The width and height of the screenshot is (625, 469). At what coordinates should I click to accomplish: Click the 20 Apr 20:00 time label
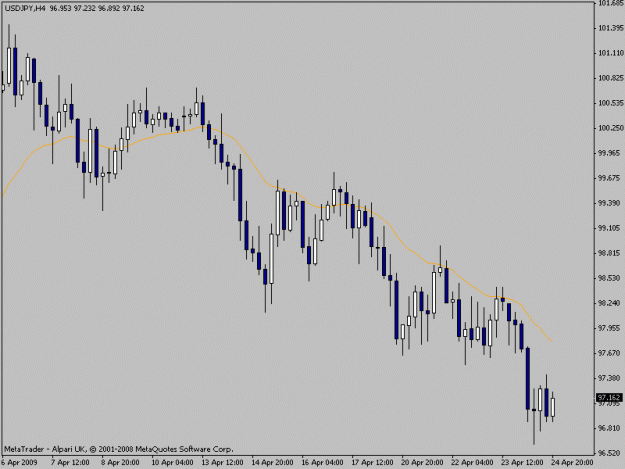coord(422,463)
